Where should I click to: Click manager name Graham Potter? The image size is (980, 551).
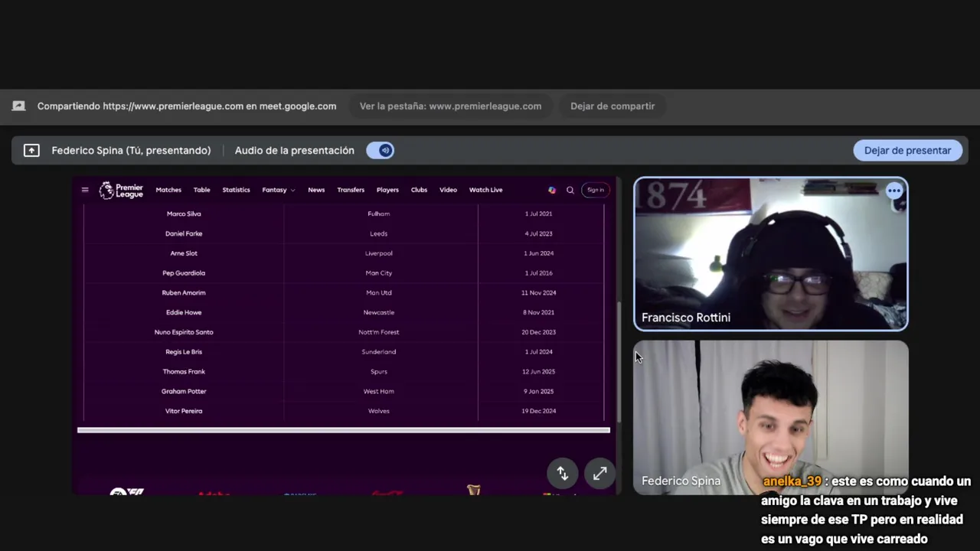click(184, 391)
